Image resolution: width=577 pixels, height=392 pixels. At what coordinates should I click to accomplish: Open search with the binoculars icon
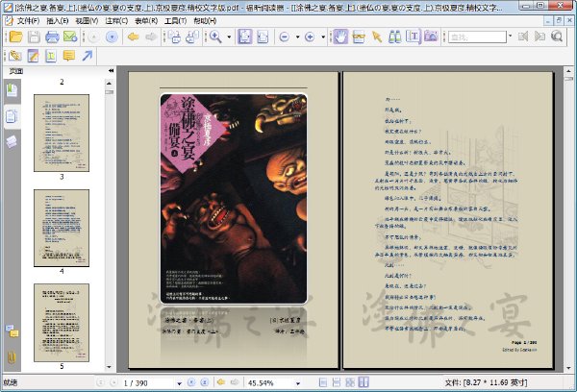[395, 37]
